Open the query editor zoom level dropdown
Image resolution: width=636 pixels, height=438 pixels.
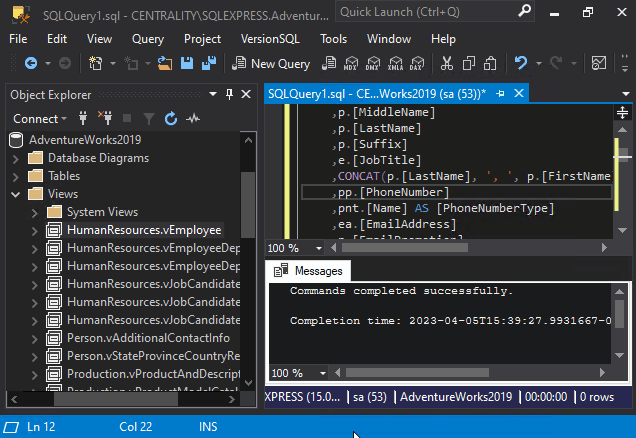[319, 248]
